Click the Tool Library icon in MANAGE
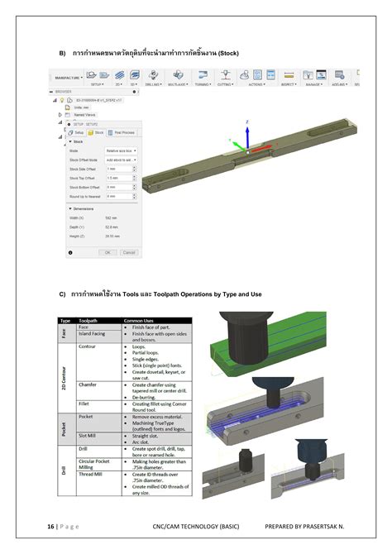This screenshot has height=554, width=392. pyautogui.click(x=308, y=75)
